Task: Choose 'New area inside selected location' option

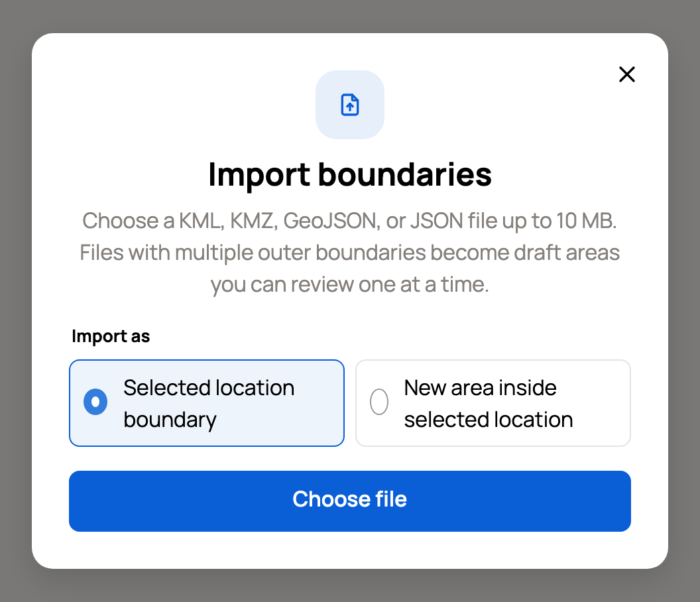Action: tap(493, 403)
